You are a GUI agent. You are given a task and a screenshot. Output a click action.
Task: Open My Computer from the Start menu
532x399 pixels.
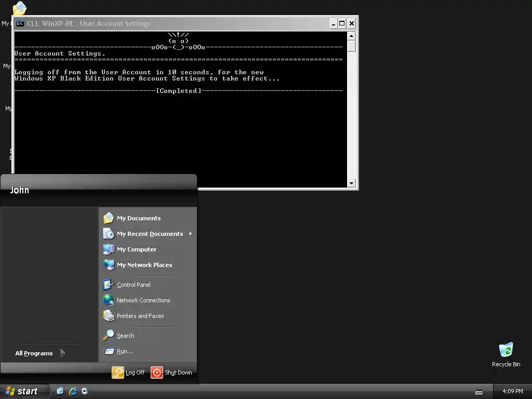(x=148, y=249)
